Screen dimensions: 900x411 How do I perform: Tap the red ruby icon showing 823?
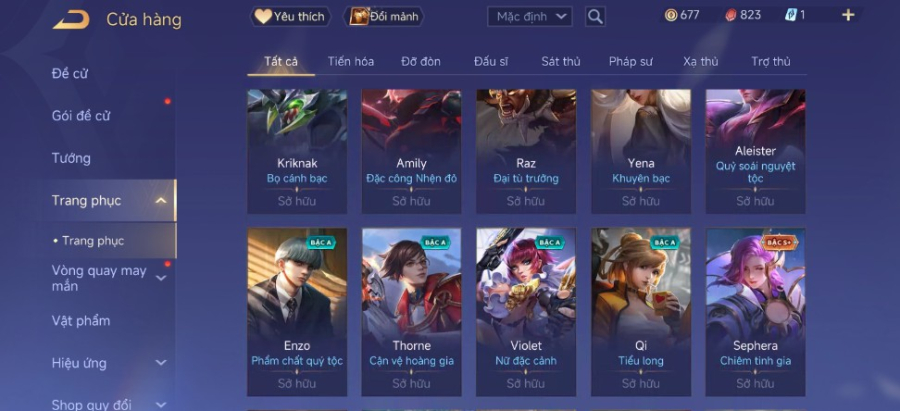pyautogui.click(x=731, y=15)
